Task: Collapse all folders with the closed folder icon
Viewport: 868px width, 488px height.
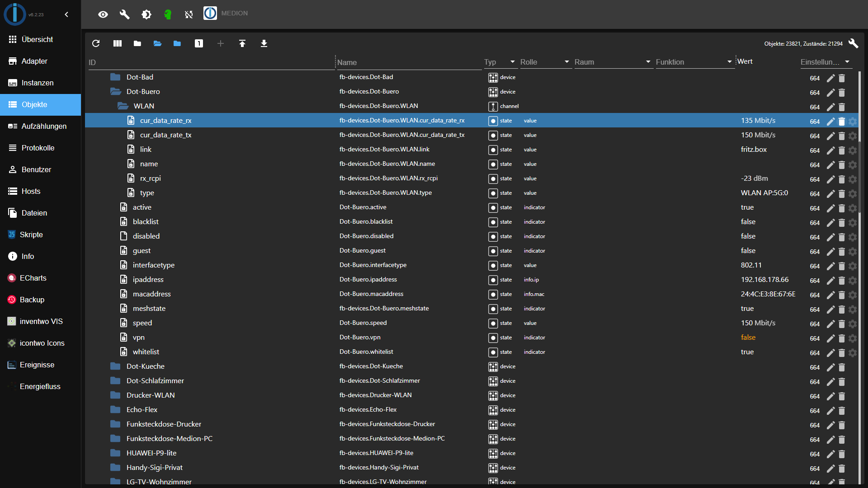Action: point(137,43)
